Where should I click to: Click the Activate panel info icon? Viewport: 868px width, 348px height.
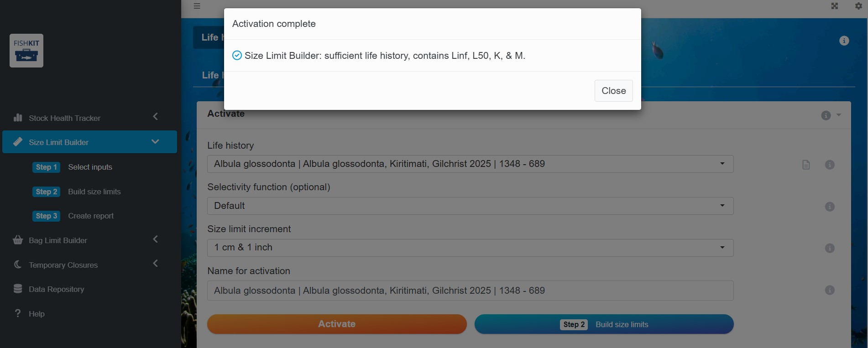[826, 115]
